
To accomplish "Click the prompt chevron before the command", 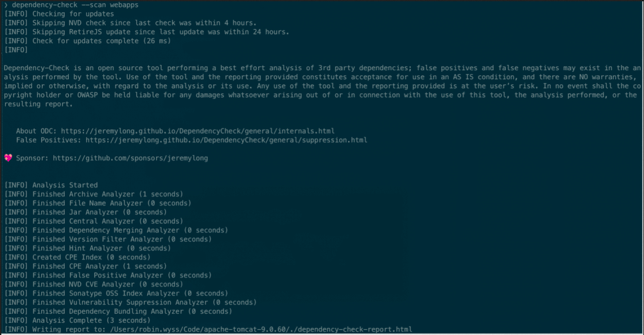I will click(6, 5).
